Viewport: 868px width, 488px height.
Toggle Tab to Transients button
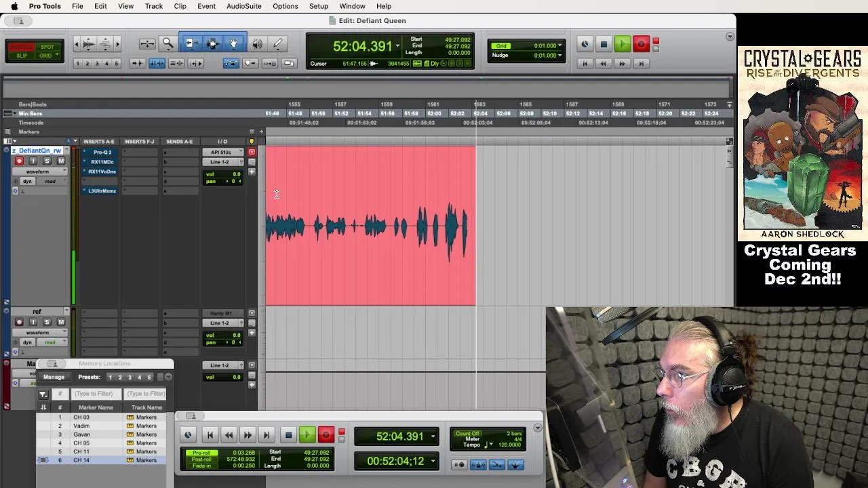point(137,63)
